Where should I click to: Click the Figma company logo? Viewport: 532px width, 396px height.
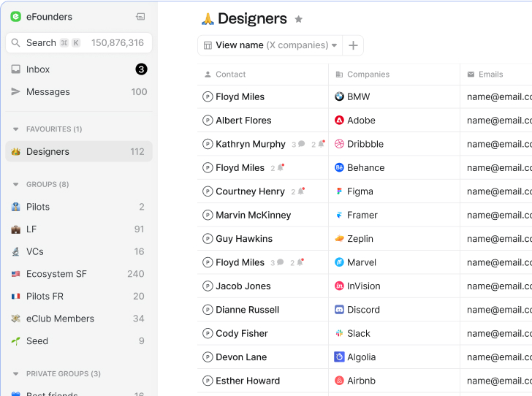click(339, 191)
